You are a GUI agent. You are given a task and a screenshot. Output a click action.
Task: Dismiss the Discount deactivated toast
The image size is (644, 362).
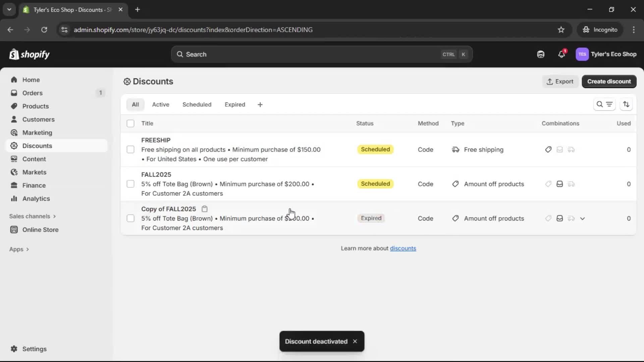click(355, 341)
